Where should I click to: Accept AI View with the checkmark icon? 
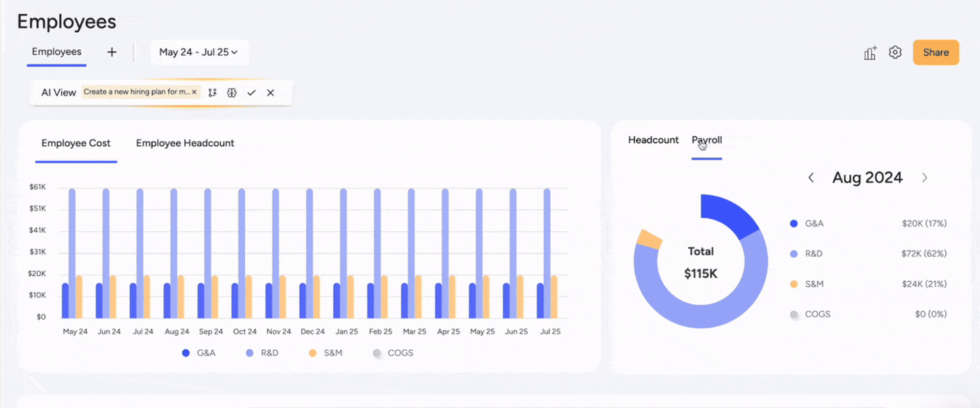pos(252,92)
